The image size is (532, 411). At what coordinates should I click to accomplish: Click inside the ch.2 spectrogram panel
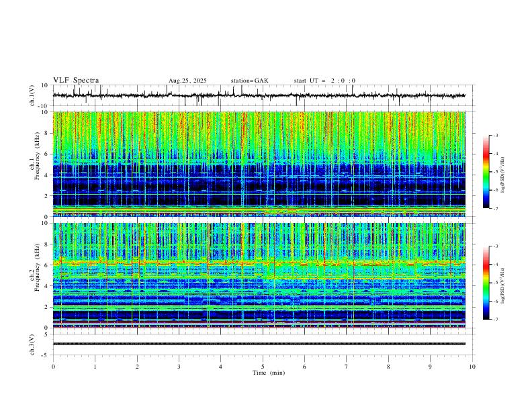[259, 275]
